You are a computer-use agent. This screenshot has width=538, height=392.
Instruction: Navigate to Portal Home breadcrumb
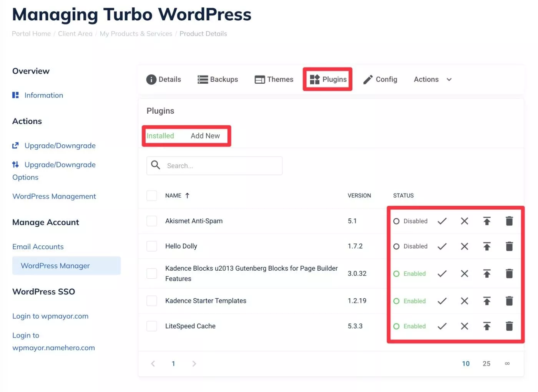click(31, 34)
